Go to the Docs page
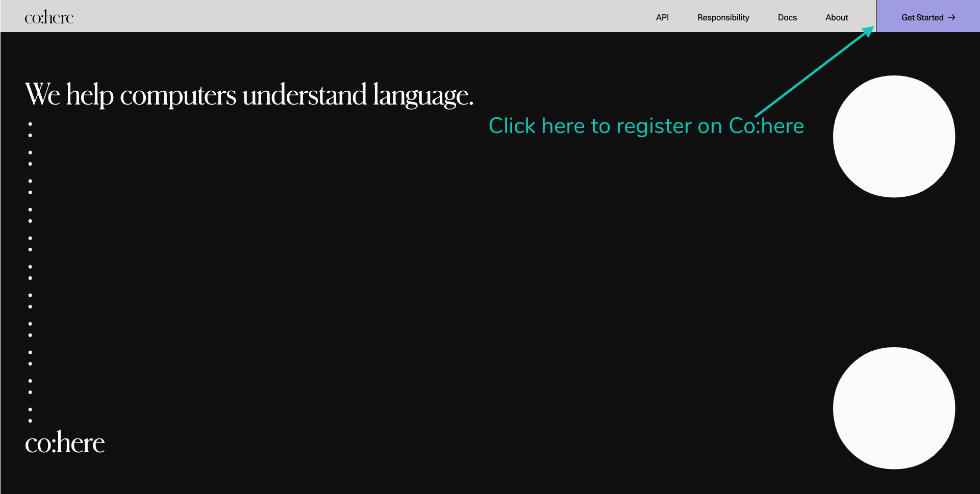Viewport: 980px width, 494px height. 787,17
